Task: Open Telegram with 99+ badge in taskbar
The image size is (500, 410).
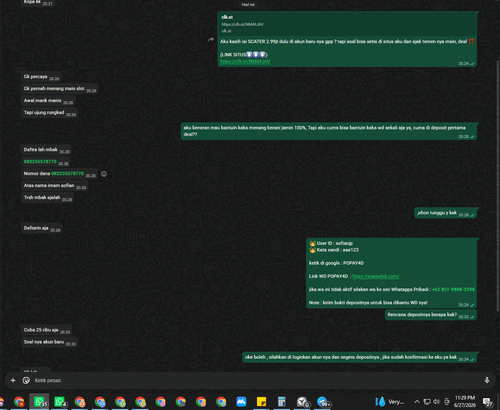Action: [323, 402]
